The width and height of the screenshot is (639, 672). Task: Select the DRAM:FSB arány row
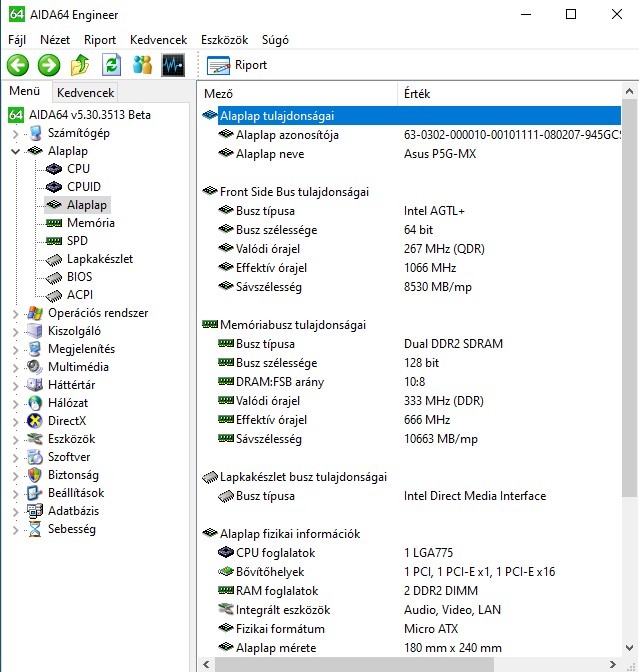(x=411, y=382)
